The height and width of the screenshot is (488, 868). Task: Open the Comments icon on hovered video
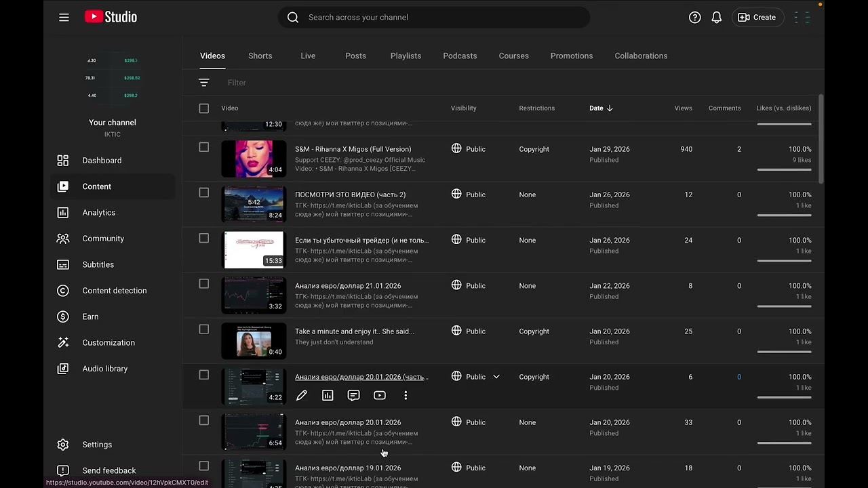(x=353, y=395)
